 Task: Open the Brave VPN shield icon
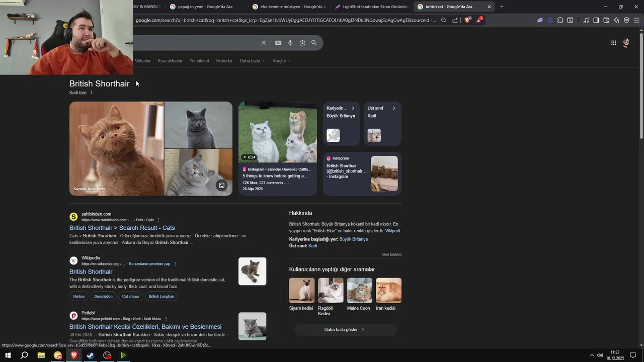[x=626, y=20]
